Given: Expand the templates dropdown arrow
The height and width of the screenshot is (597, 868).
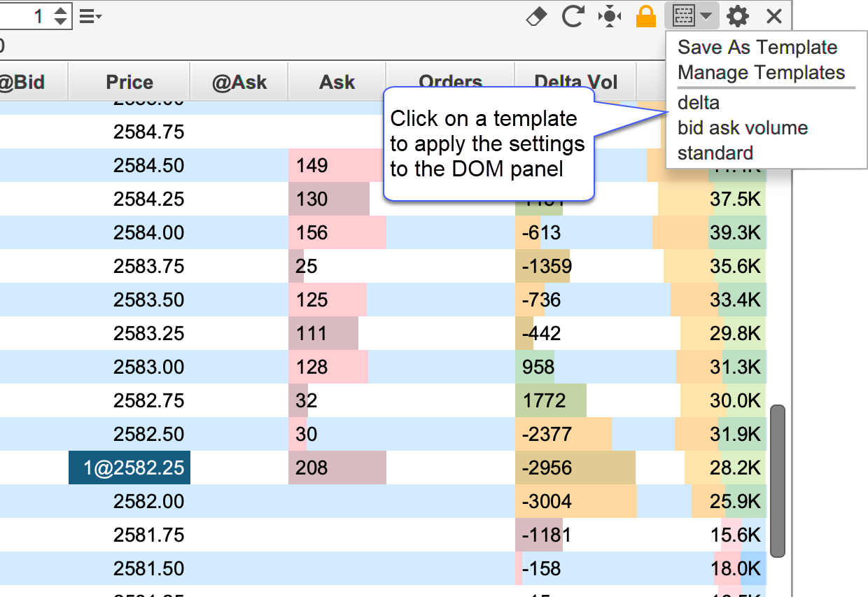Looking at the screenshot, I should click(707, 16).
